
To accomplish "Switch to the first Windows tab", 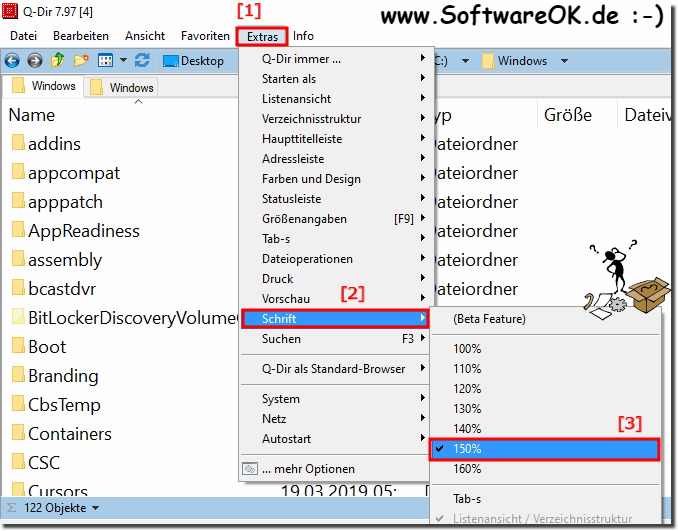I will click(44, 86).
